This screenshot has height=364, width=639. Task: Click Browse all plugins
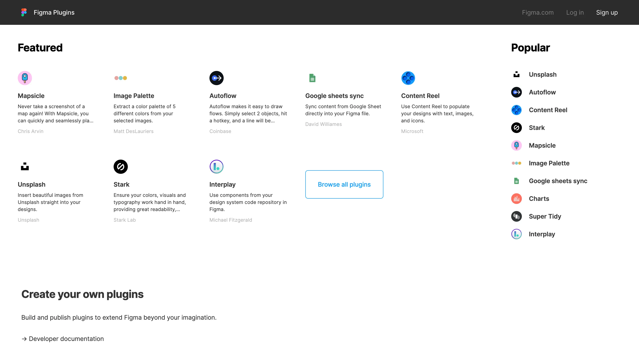[344, 184]
